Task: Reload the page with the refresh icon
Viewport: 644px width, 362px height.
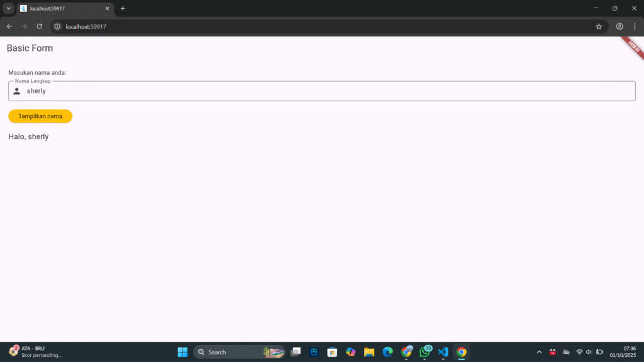Action: [x=39, y=26]
